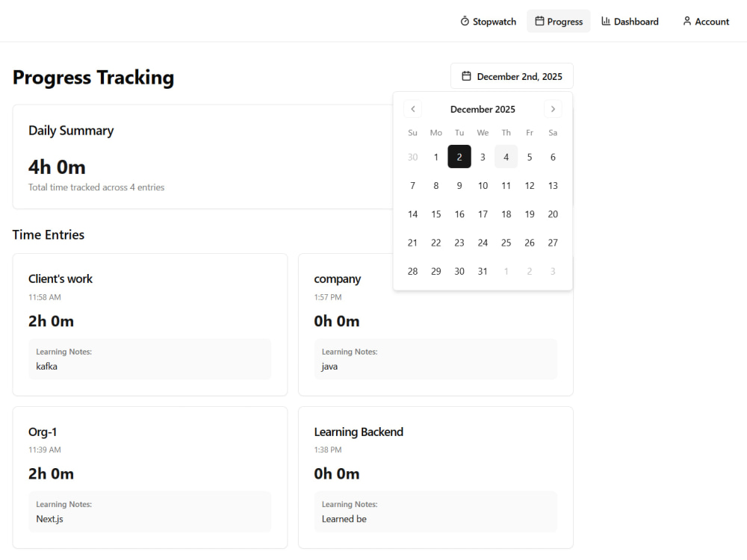This screenshot has height=560, width=747.
Task: Select December 17 in the calendar
Action: [x=483, y=214]
